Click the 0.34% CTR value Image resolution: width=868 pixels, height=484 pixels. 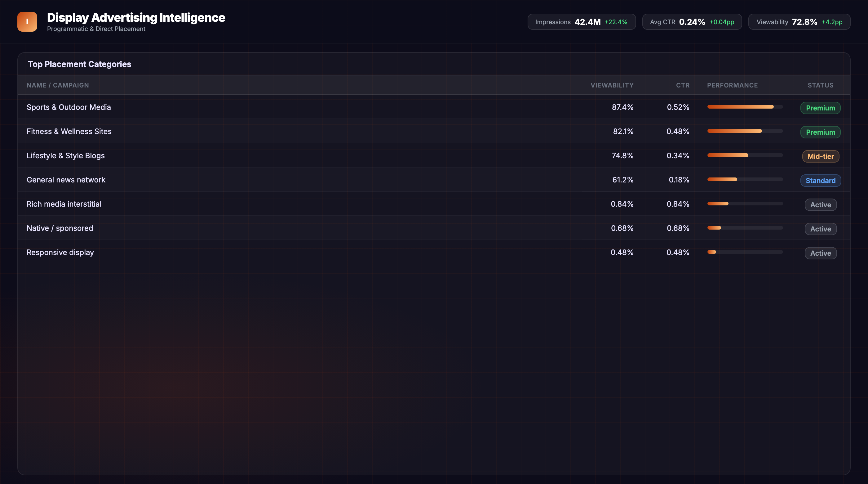click(x=678, y=155)
